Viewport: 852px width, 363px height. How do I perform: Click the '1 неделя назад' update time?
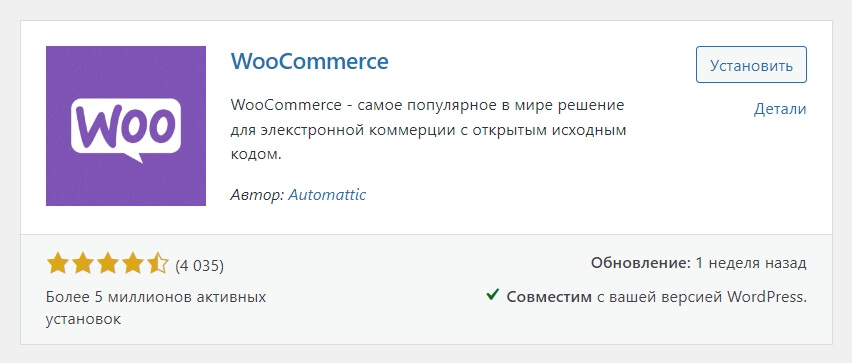[x=751, y=264]
